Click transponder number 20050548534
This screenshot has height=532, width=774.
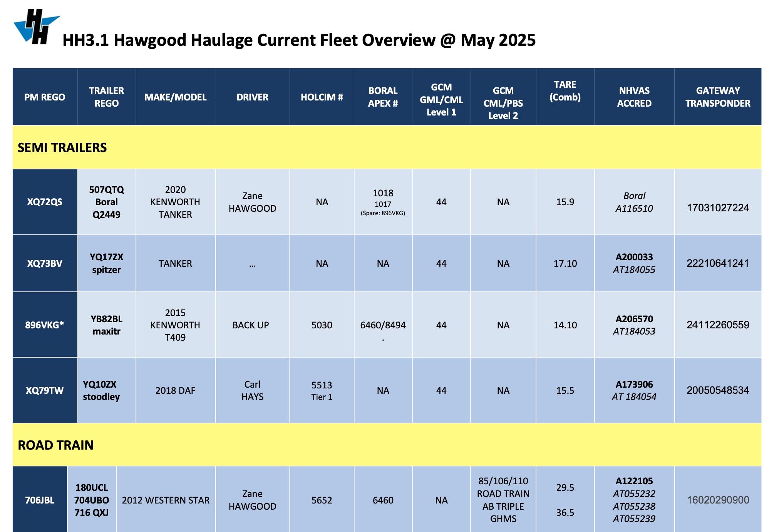coord(718,390)
